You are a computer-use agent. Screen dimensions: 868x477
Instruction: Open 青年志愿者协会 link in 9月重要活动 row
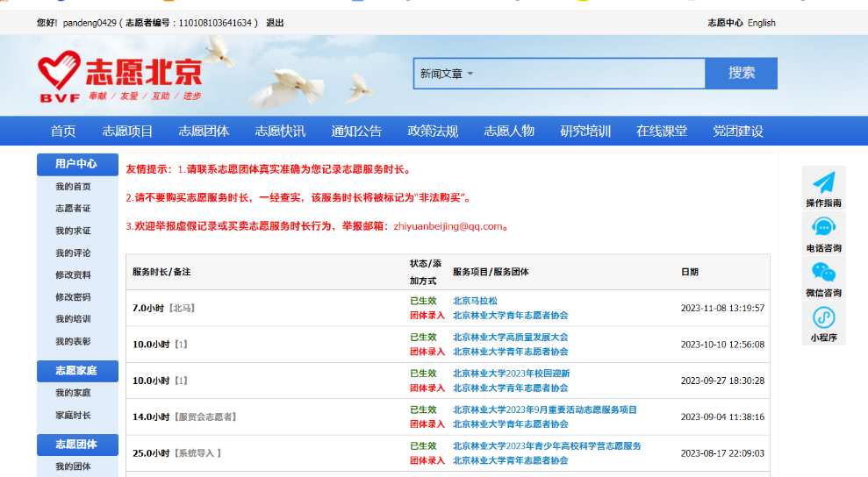[511, 424]
